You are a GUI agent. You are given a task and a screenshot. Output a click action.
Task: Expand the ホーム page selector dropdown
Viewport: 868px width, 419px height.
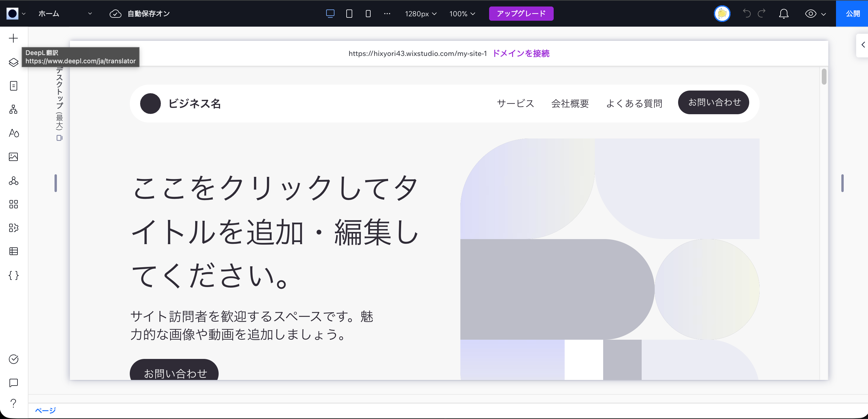click(65, 13)
